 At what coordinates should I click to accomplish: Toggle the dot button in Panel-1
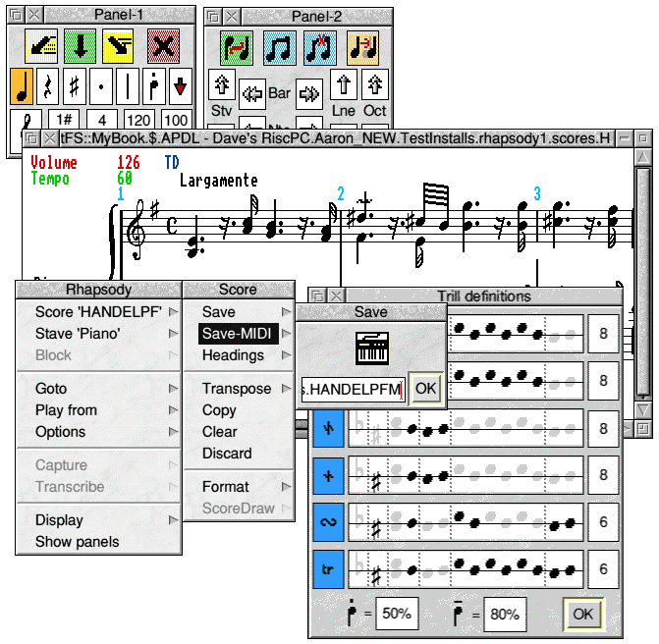coord(101,86)
